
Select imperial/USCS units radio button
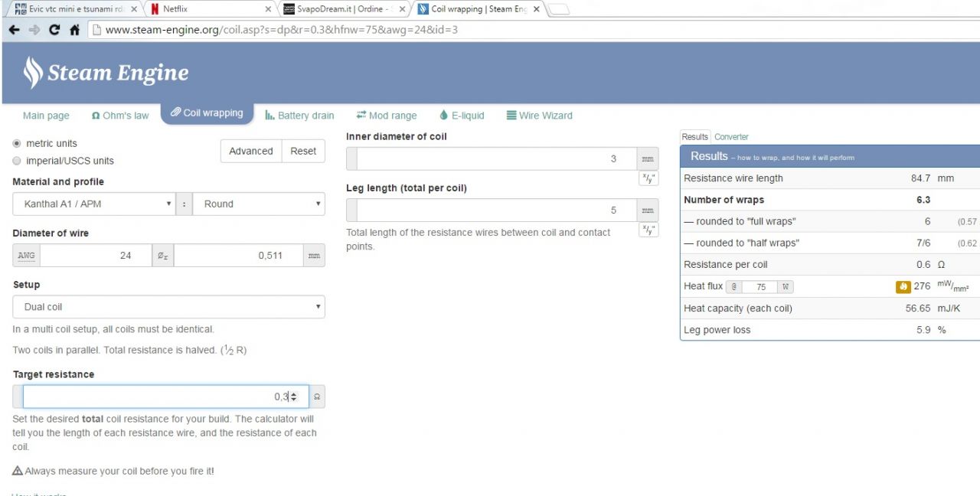click(x=17, y=161)
